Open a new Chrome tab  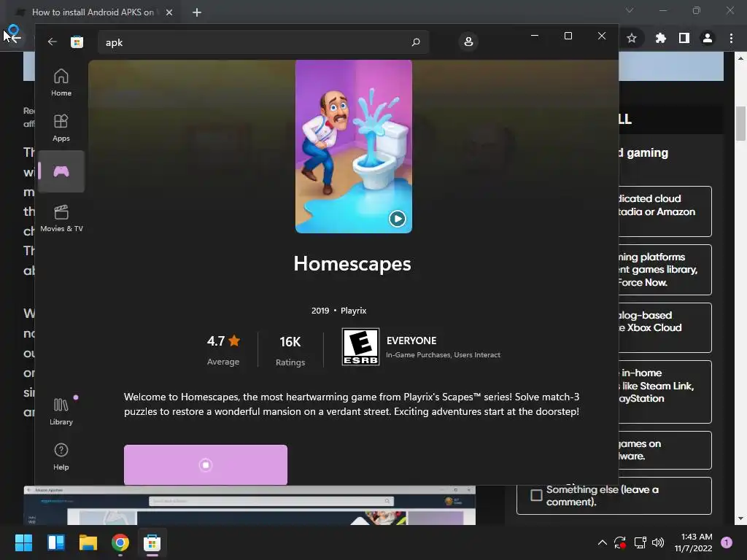click(x=197, y=12)
